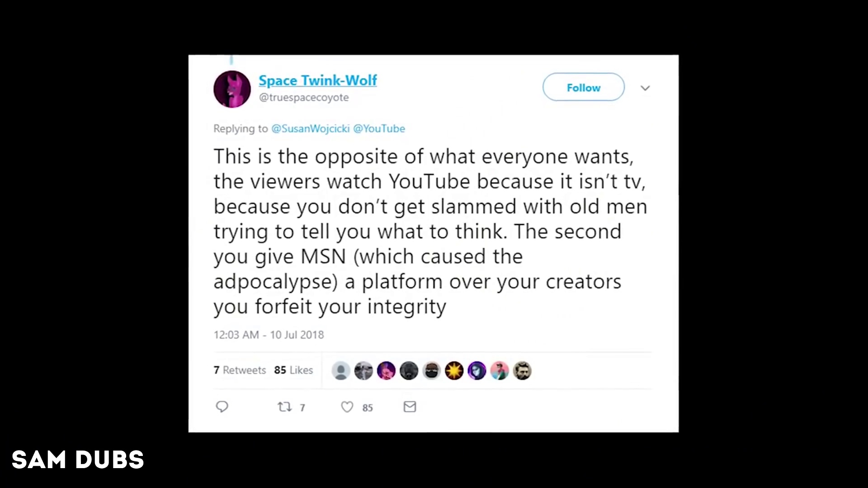This screenshot has width=868, height=488.
Task: Retweet using the arrows icon
Action: click(x=285, y=407)
